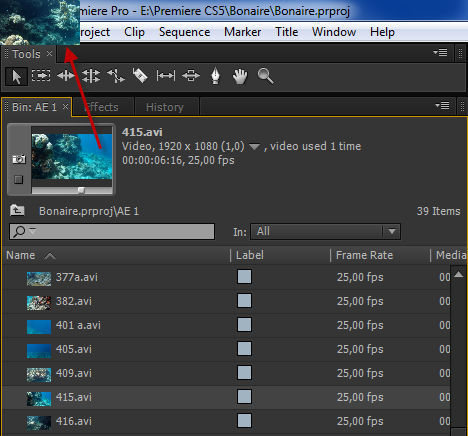This screenshot has height=436, width=468.
Task: Sort by Label column header
Action: pos(250,255)
